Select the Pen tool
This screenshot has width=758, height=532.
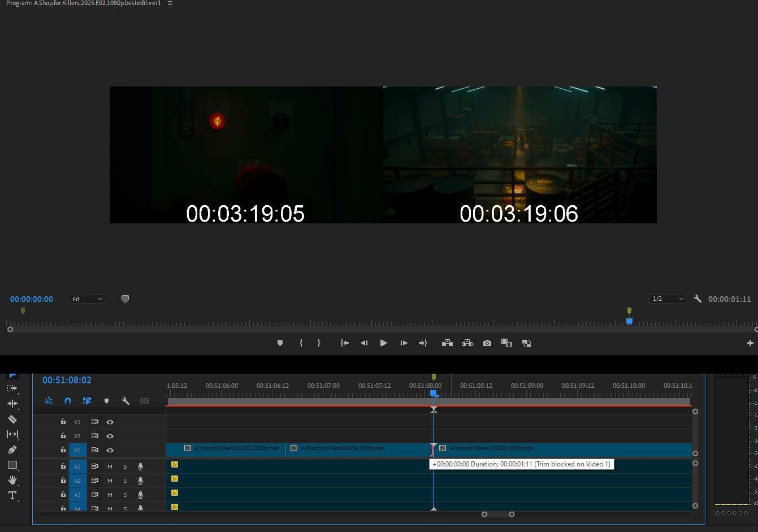click(x=12, y=449)
